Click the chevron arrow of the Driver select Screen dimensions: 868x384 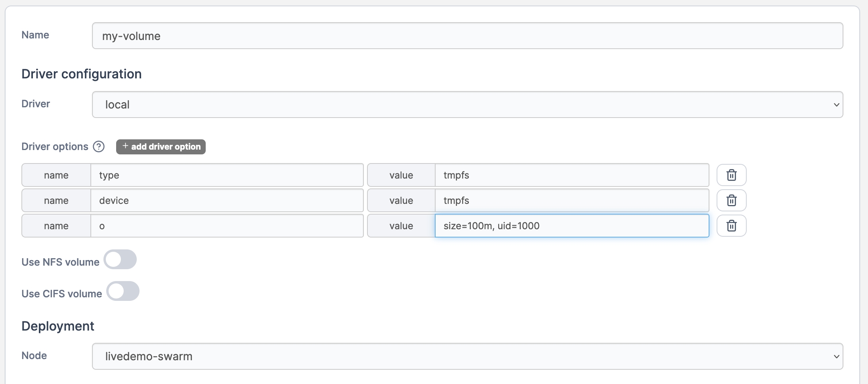pyautogui.click(x=836, y=105)
